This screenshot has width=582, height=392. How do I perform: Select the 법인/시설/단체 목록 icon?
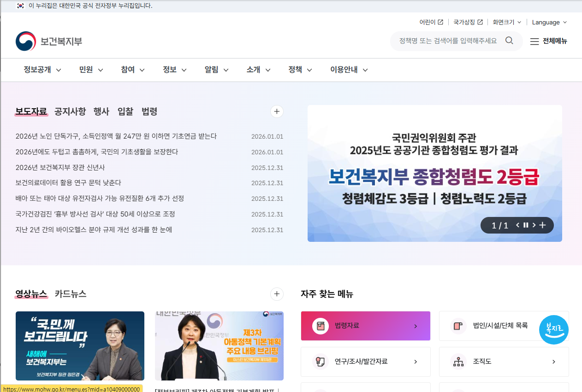tap(458, 326)
